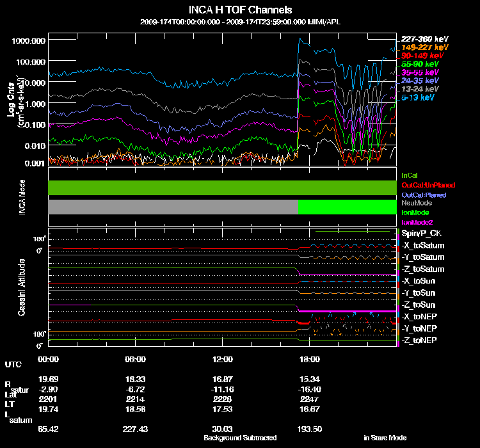Click the INCA H TOF Channels title
The height and width of the screenshot is (448, 480).
point(240,10)
